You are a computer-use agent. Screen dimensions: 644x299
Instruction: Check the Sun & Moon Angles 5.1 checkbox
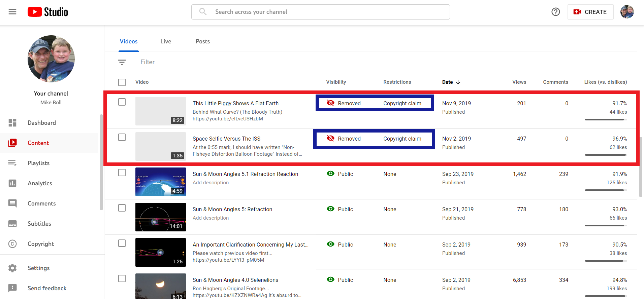[122, 173]
